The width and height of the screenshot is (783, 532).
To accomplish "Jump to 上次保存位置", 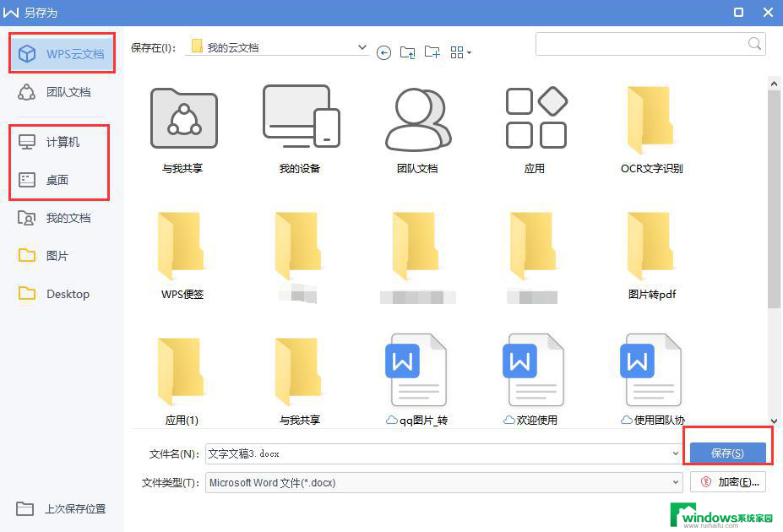I will pos(61,508).
